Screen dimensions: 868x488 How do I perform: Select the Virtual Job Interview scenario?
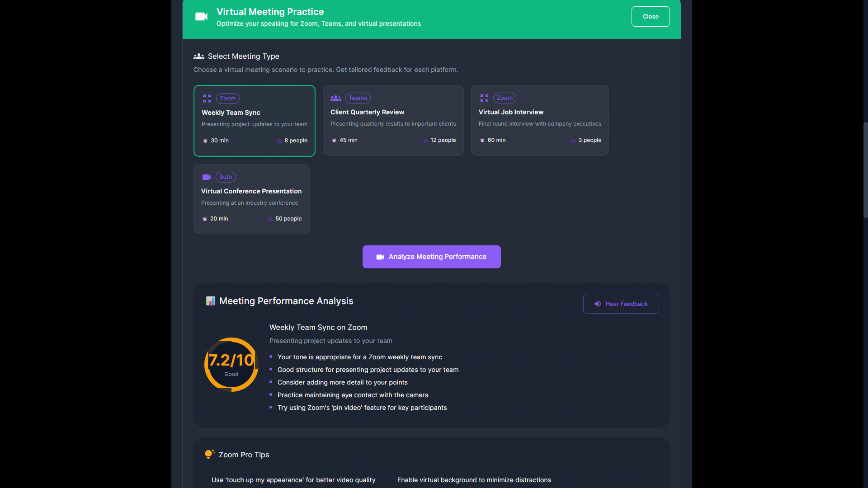click(x=539, y=121)
